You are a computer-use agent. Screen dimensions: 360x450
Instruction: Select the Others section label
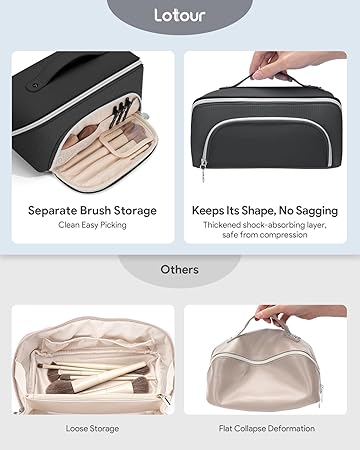pos(179,269)
